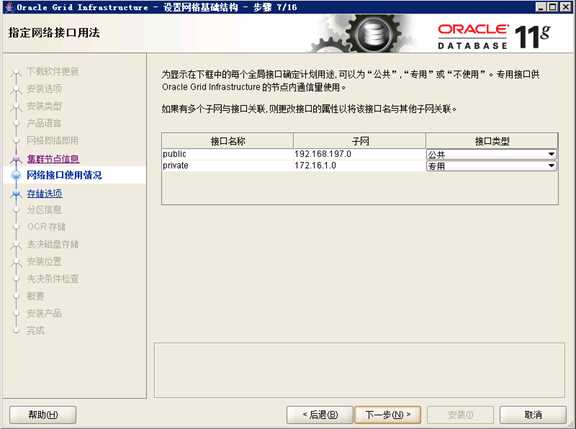576x429 pixels.
Task: Maximize the Oracle Grid Infrastructure window
Action: click(553, 7)
